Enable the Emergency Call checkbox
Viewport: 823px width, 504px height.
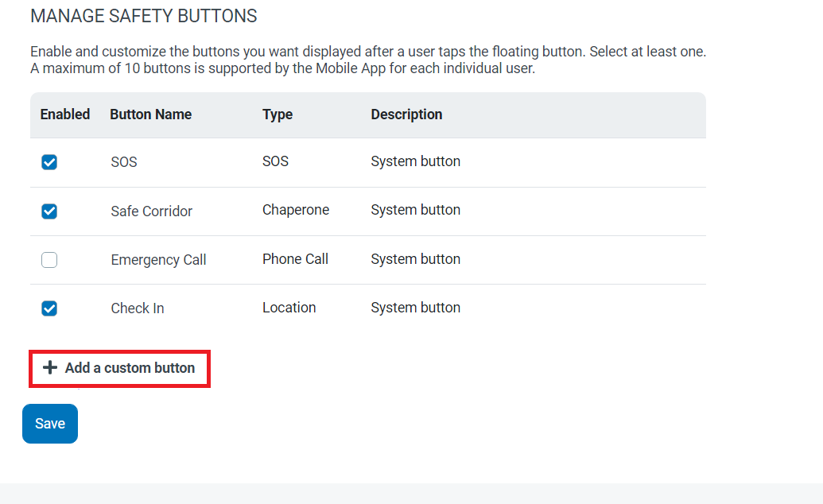(49, 260)
